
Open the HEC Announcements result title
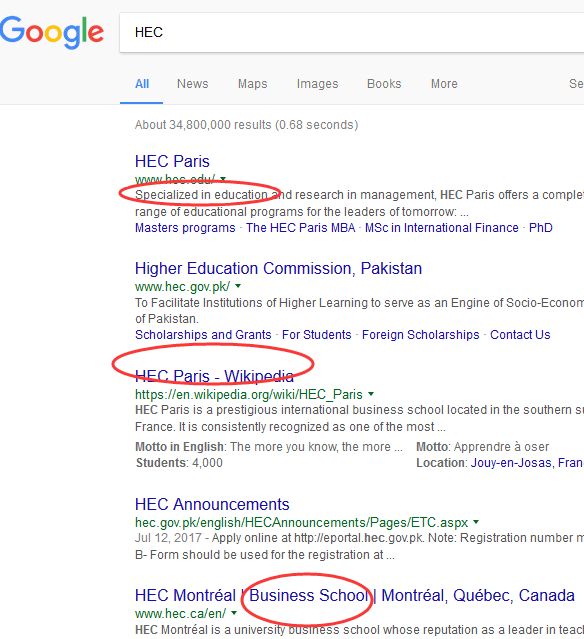(212, 505)
